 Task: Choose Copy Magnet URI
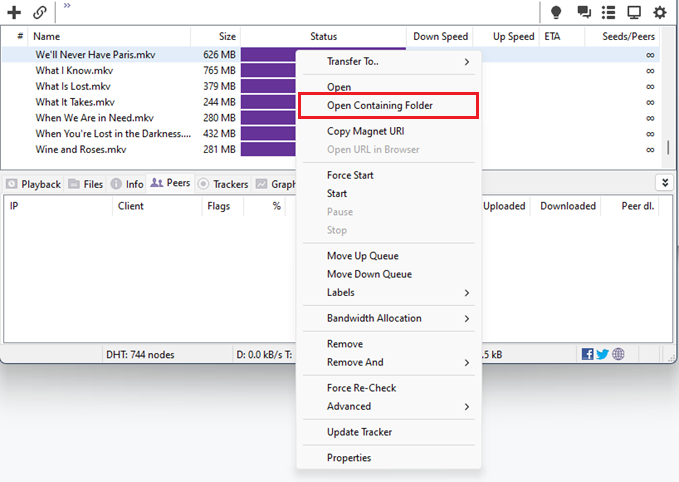coord(389,131)
